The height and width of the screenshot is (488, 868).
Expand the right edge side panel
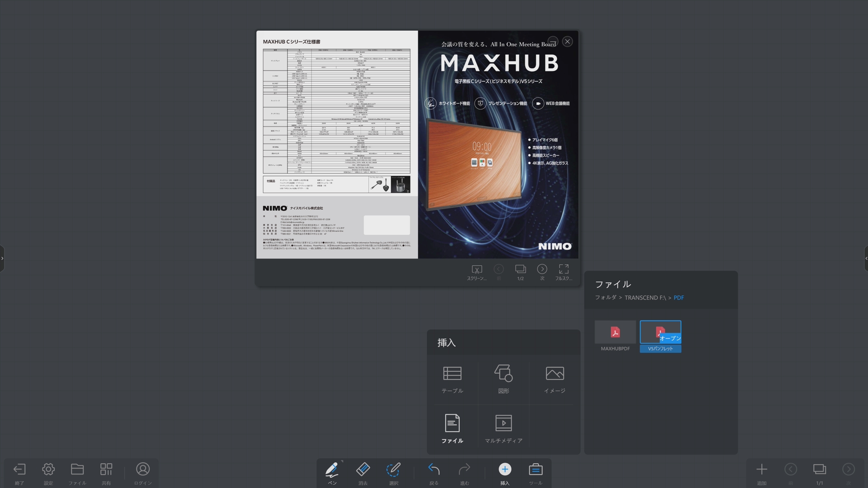(866, 258)
